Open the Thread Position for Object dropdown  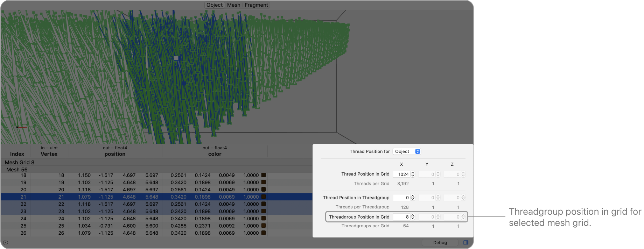point(406,151)
